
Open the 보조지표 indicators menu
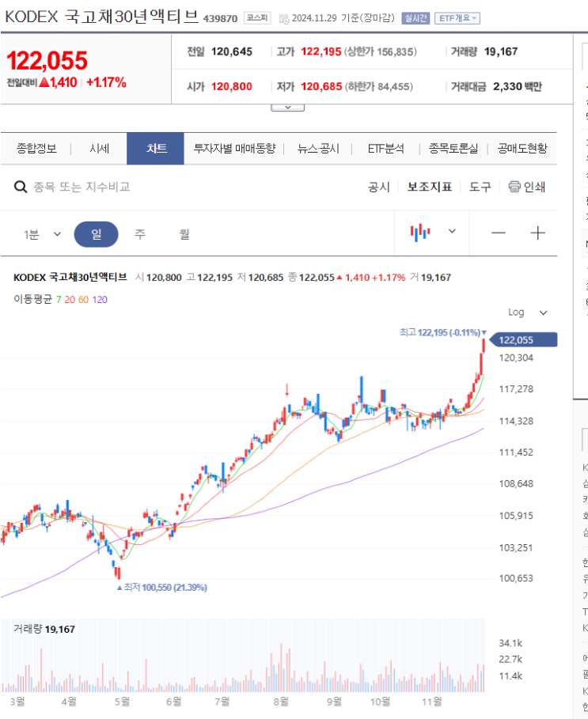(430, 187)
